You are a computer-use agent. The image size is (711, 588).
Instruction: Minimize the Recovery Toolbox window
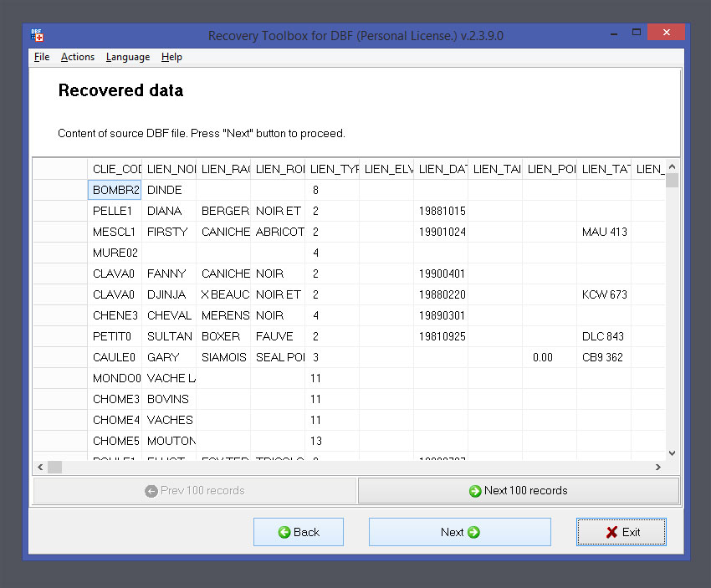click(614, 33)
